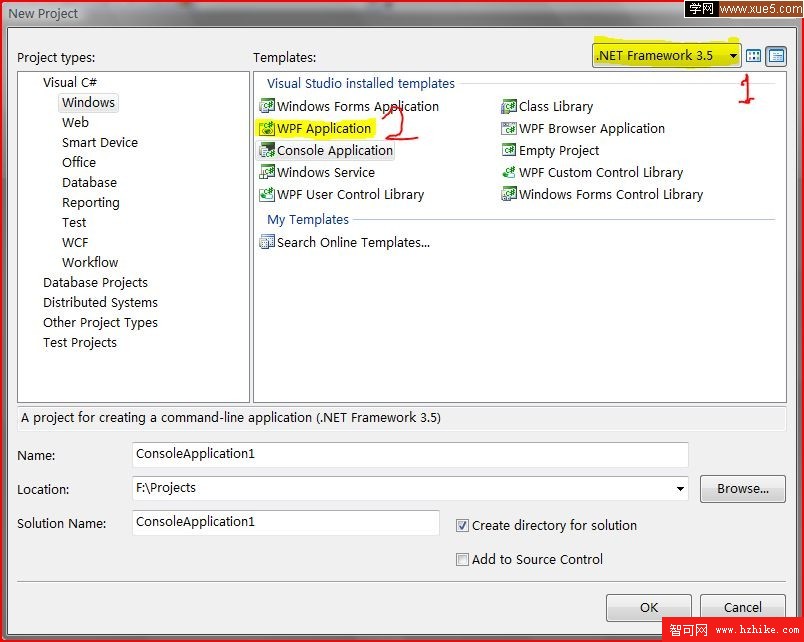The width and height of the screenshot is (804, 642).
Task: Click the Class Library template icon
Action: click(x=509, y=106)
